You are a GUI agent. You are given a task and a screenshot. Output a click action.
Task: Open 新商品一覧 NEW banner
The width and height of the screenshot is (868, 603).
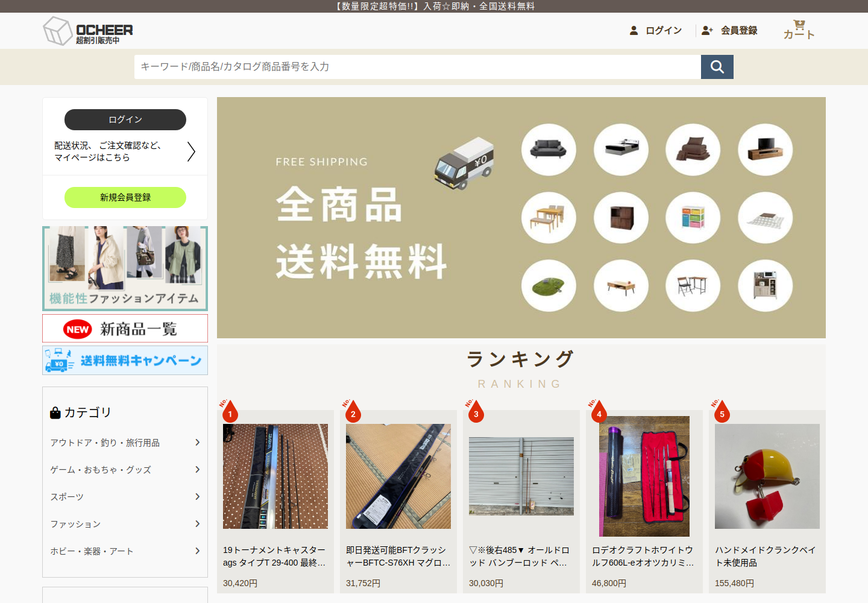(x=125, y=329)
